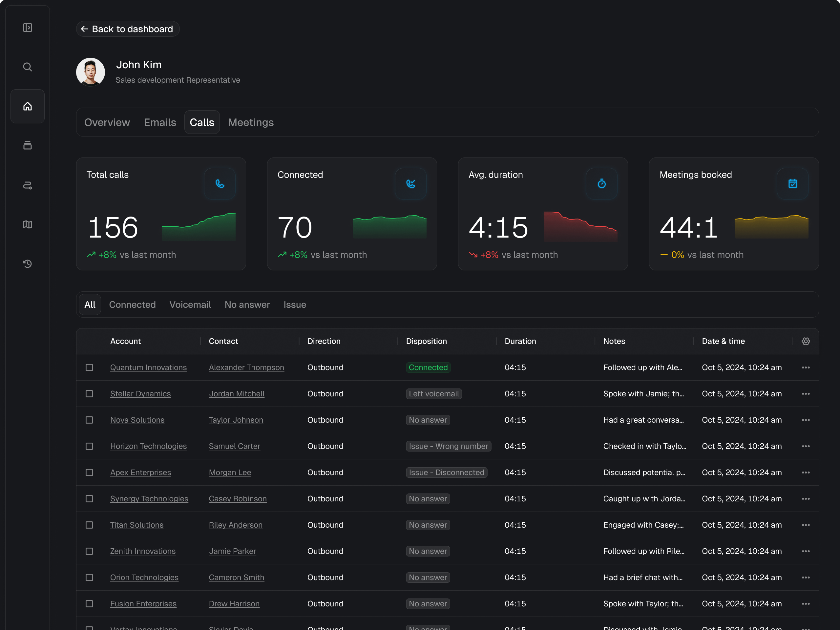Go back to dashboard
The width and height of the screenshot is (840, 630).
pos(128,29)
